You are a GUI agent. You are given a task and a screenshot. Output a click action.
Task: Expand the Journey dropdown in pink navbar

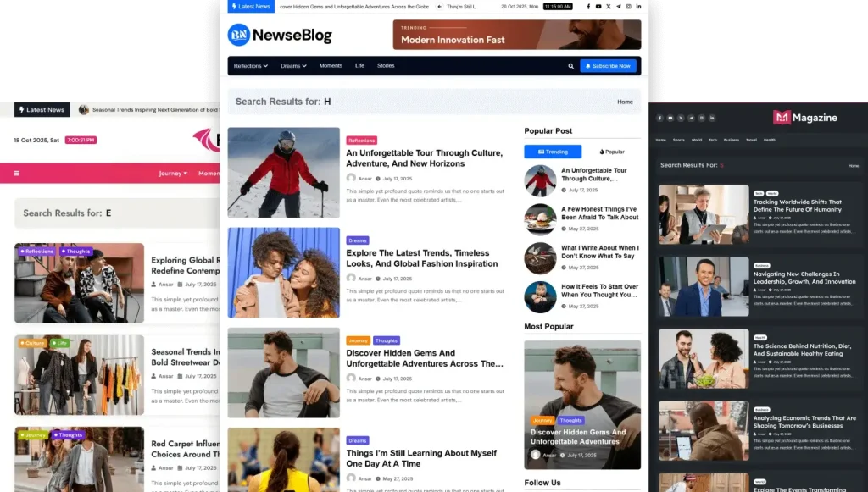click(x=172, y=174)
